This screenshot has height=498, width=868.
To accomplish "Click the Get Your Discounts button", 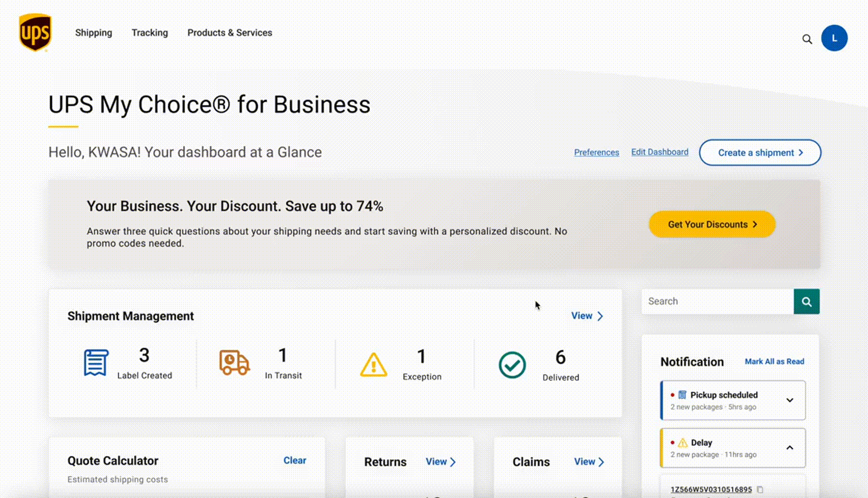I will [712, 224].
